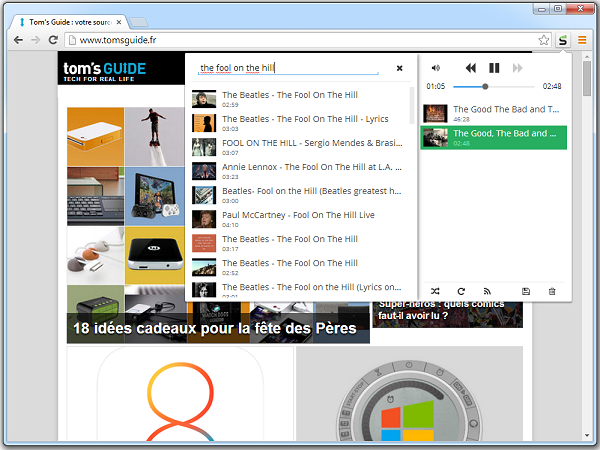
Task: Open the Chrome hamburger menu
Action: coord(582,40)
